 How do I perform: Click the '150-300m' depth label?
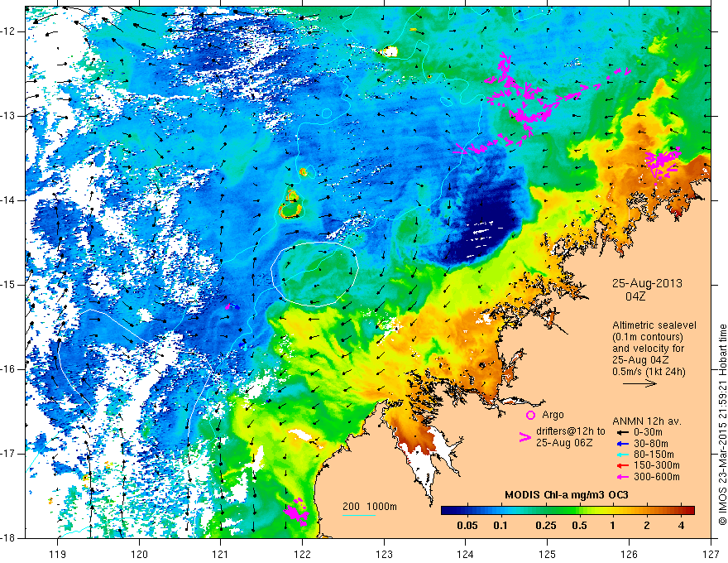coord(657,465)
